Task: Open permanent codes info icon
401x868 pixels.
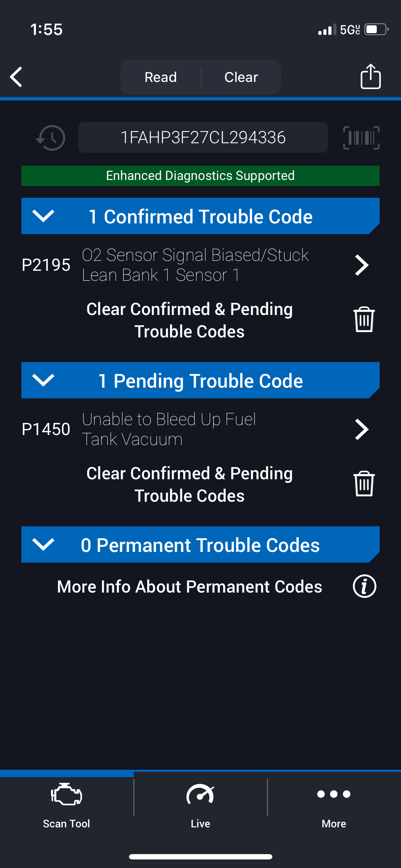Action: [364, 586]
